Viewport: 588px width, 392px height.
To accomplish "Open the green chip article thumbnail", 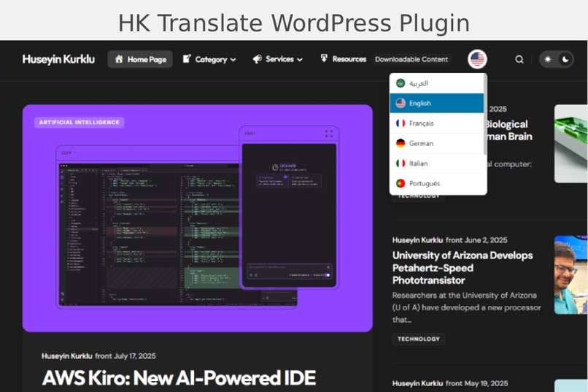I will (570, 144).
